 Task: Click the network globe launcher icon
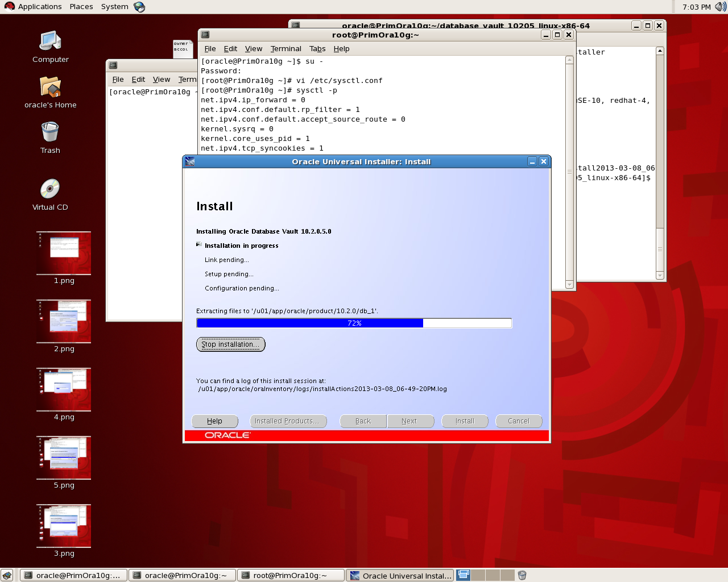pos(139,7)
